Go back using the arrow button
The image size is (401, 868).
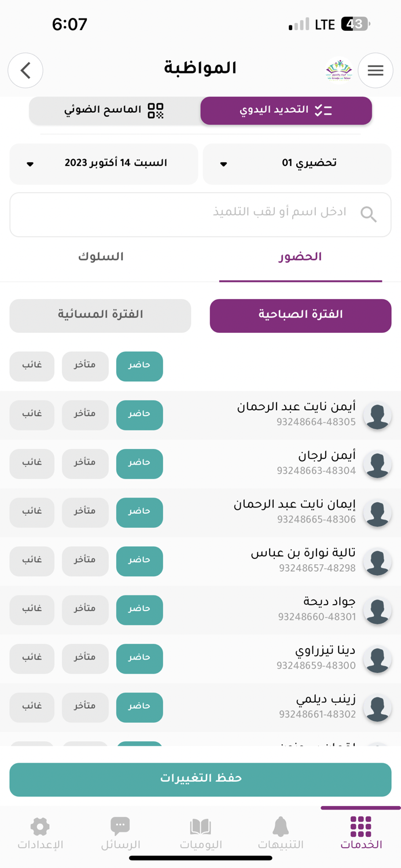point(25,70)
